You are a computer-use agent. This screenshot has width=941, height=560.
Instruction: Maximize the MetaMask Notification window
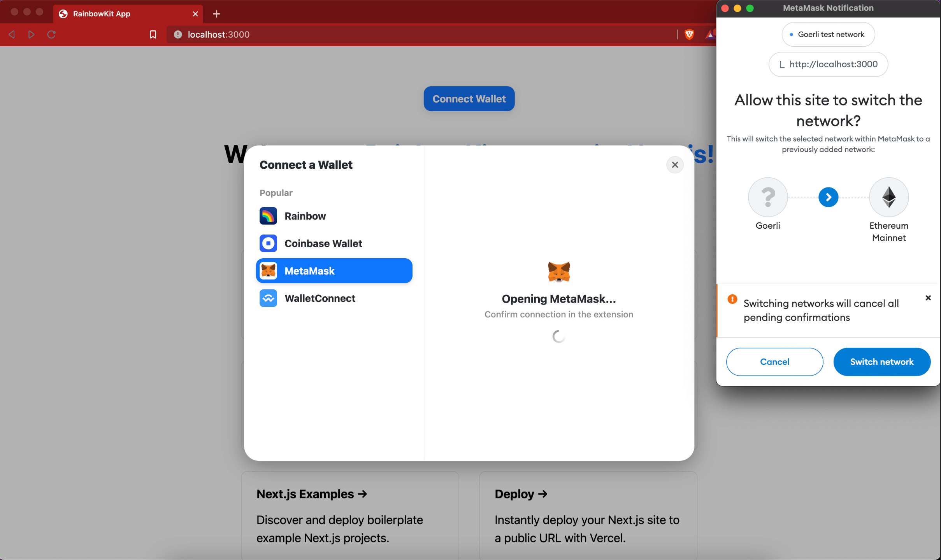(750, 8)
